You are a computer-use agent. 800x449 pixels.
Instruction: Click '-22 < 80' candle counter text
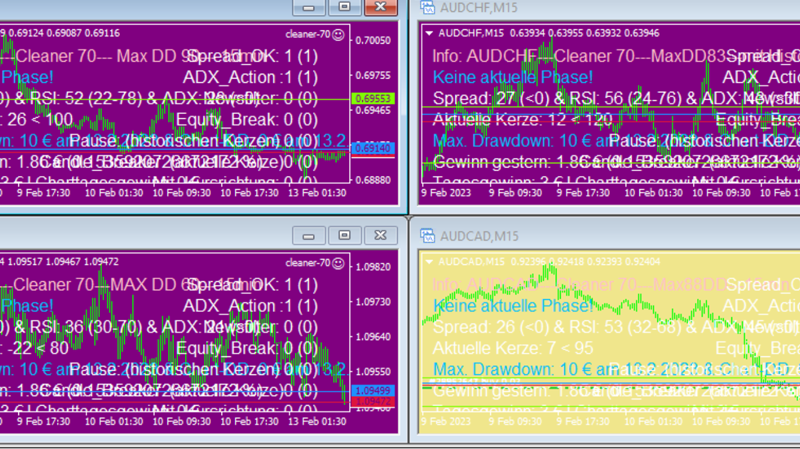point(38,348)
